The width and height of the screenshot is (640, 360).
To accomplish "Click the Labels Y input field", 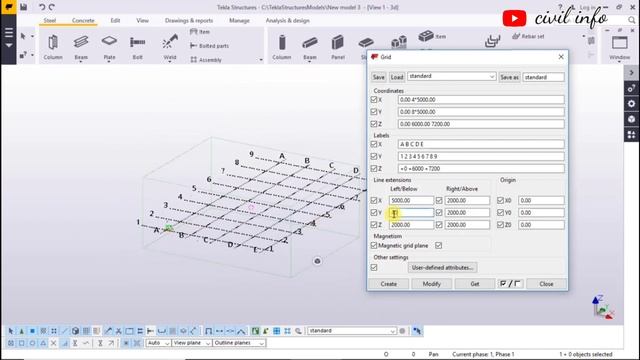I will [481, 156].
